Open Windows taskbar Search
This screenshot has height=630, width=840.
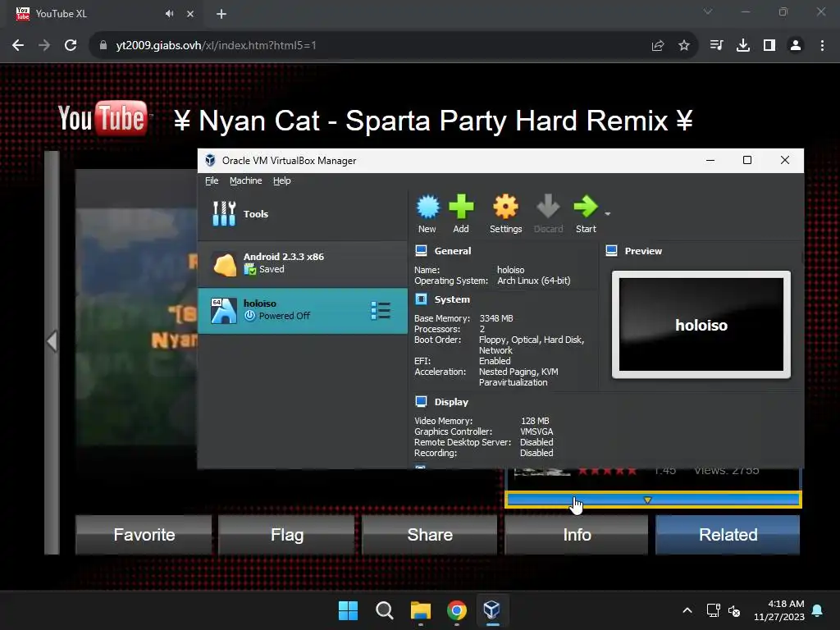[384, 610]
